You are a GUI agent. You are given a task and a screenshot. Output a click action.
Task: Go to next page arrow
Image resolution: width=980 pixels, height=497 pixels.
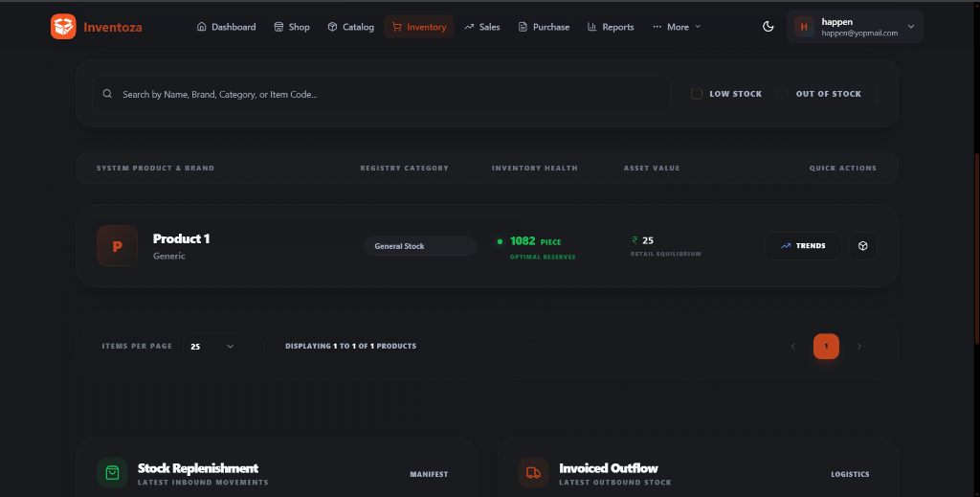click(x=859, y=347)
